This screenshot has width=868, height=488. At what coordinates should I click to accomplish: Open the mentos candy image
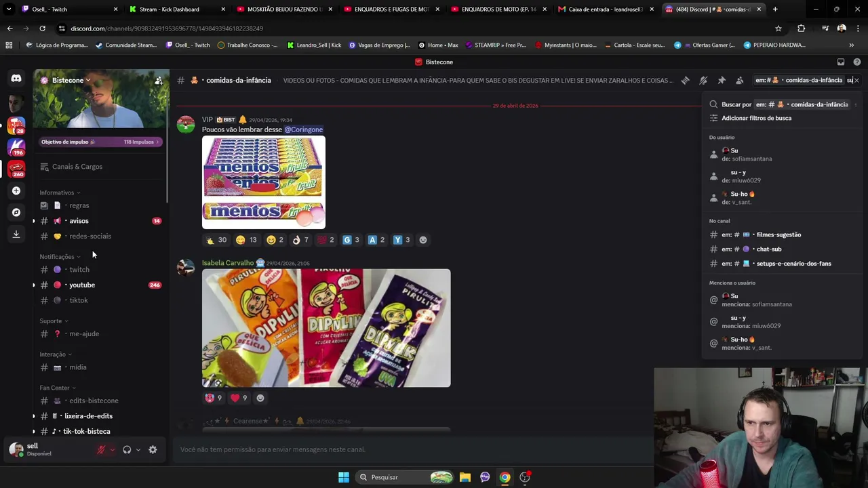[x=264, y=182]
